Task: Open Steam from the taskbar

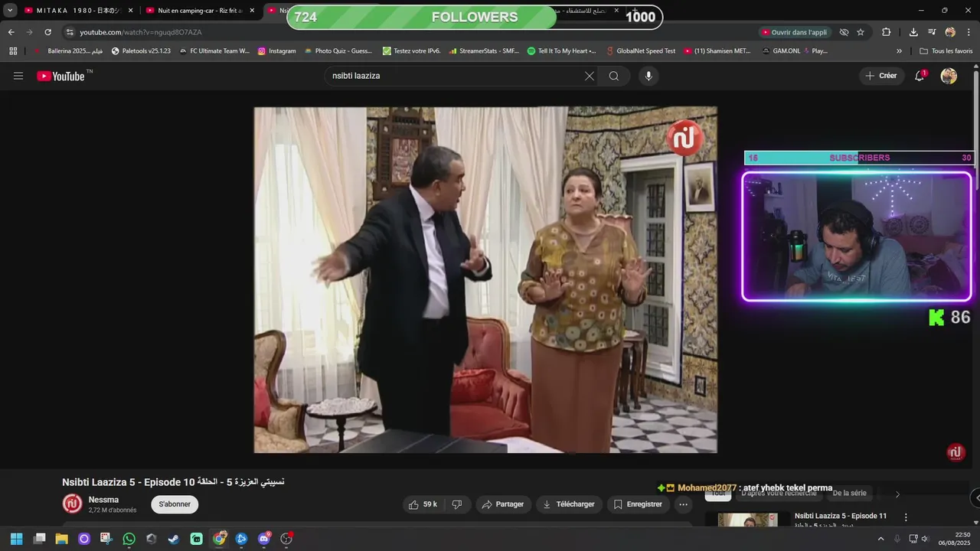Action: 174,539
